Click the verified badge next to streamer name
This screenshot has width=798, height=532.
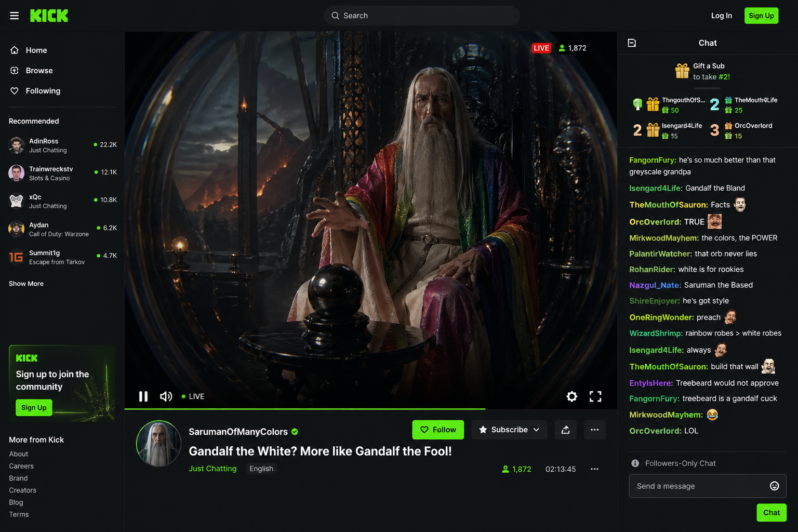click(295, 432)
